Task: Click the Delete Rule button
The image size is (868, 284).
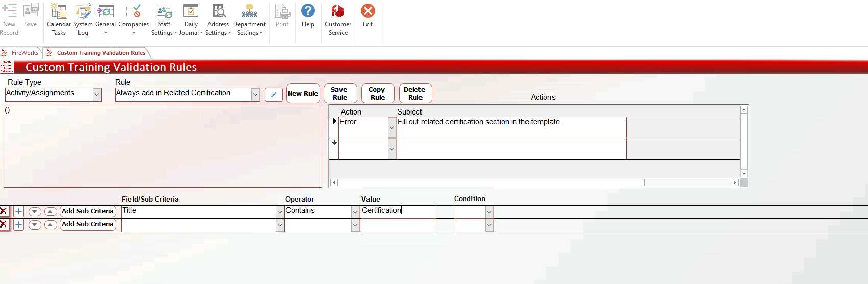Action: point(415,94)
